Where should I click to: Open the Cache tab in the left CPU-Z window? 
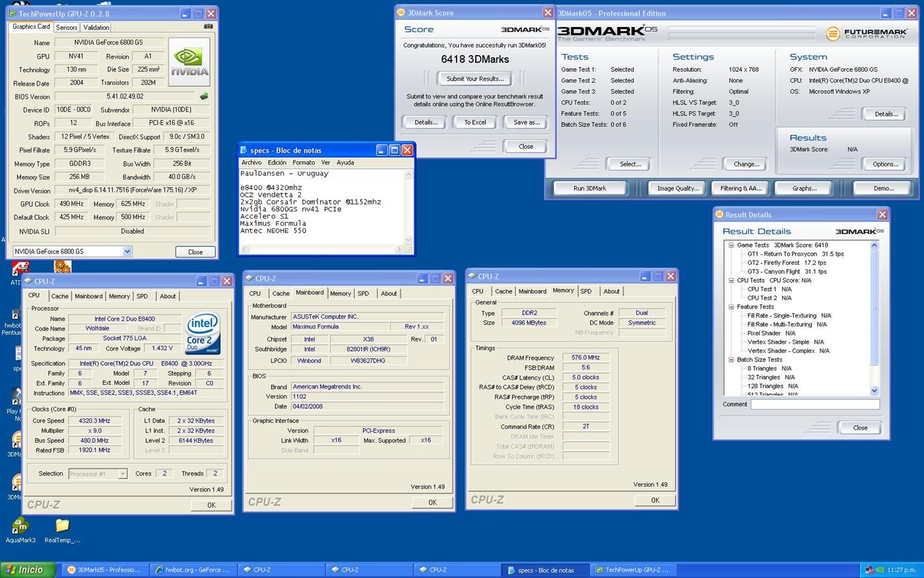coord(60,297)
